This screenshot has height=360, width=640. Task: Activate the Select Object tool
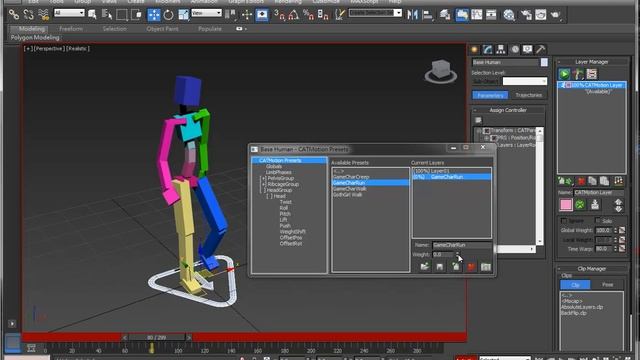coord(92,15)
